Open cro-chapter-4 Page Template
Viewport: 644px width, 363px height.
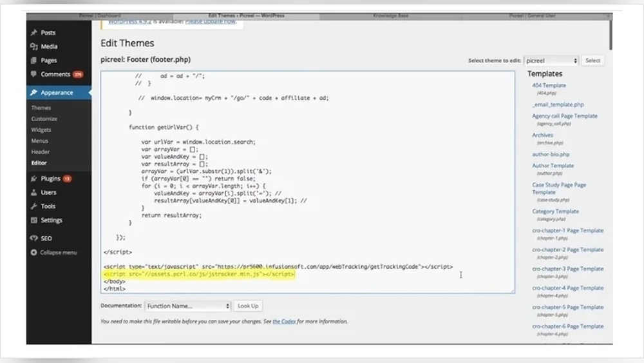pos(567,288)
